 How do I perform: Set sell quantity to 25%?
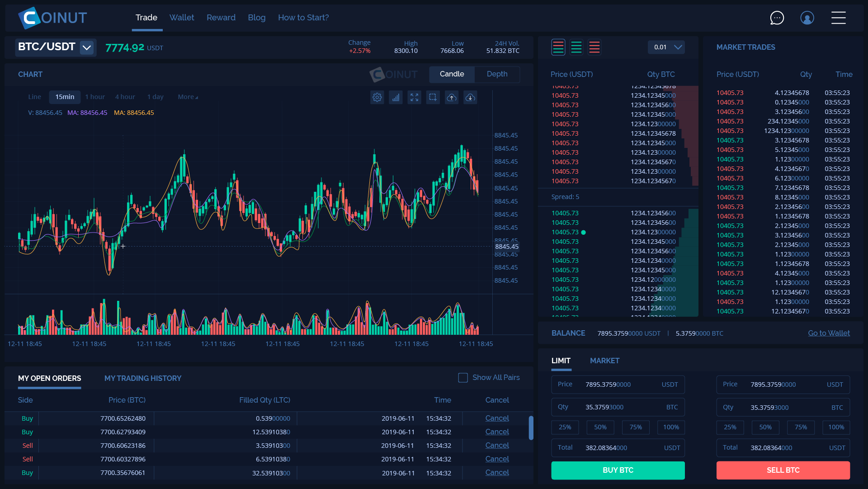[730, 427]
